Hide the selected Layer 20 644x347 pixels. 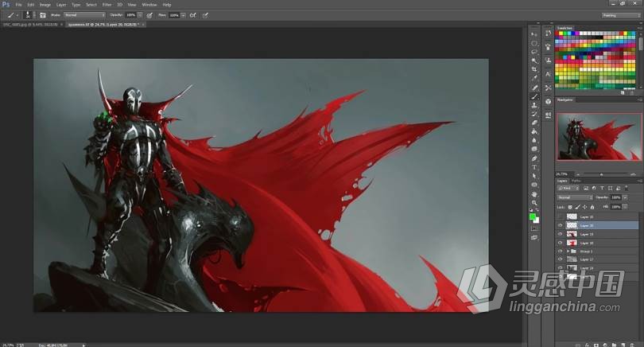(x=561, y=225)
